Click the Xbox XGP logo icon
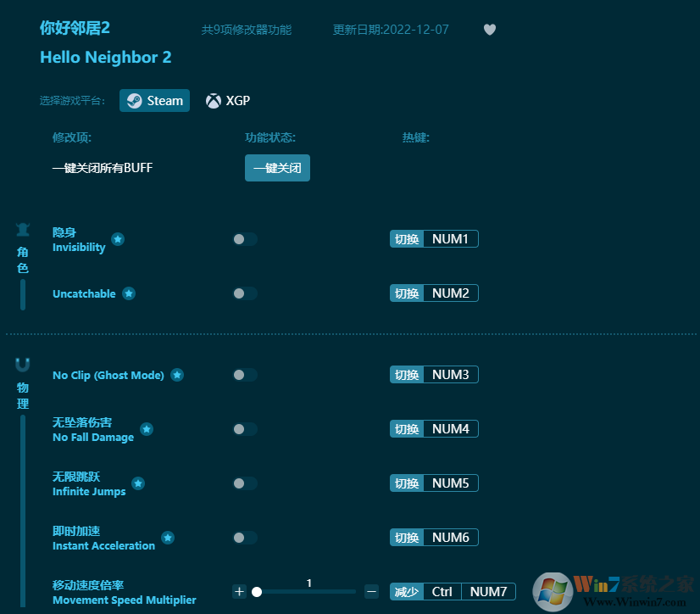Screen dimensions: 700x614 pos(214,101)
